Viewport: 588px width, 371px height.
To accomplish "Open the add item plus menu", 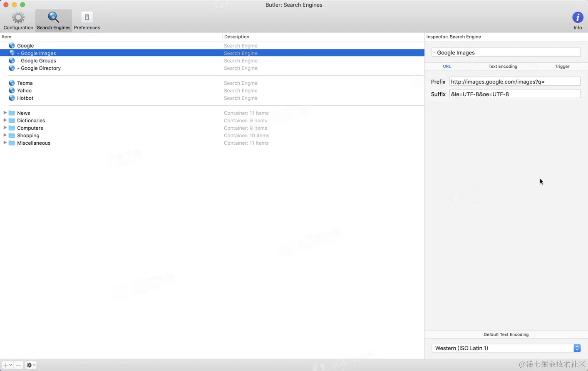I will (7, 365).
